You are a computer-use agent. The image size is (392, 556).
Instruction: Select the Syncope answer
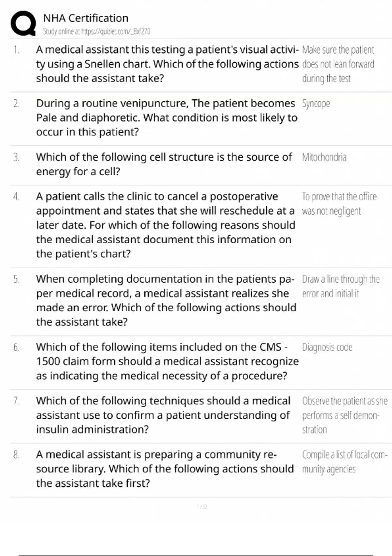[316, 104]
